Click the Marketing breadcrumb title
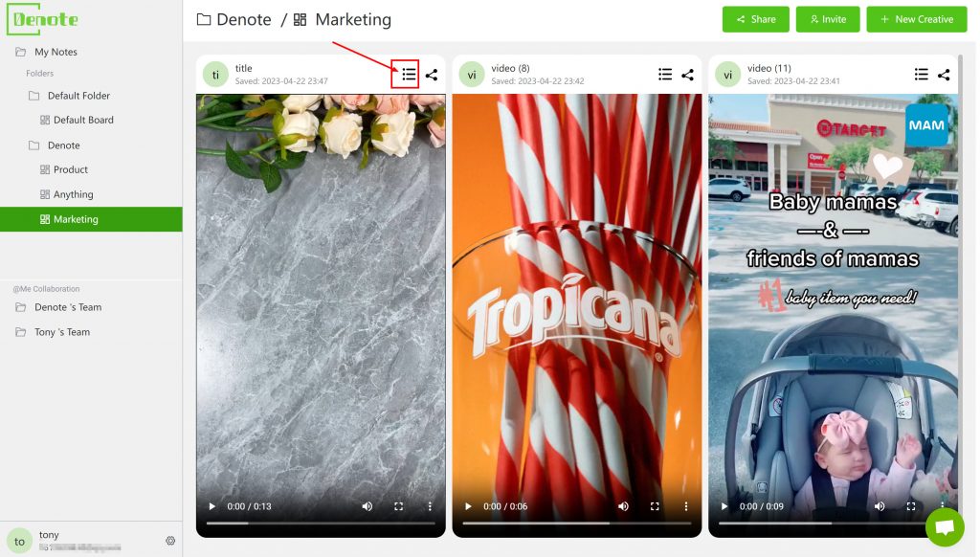 (353, 19)
